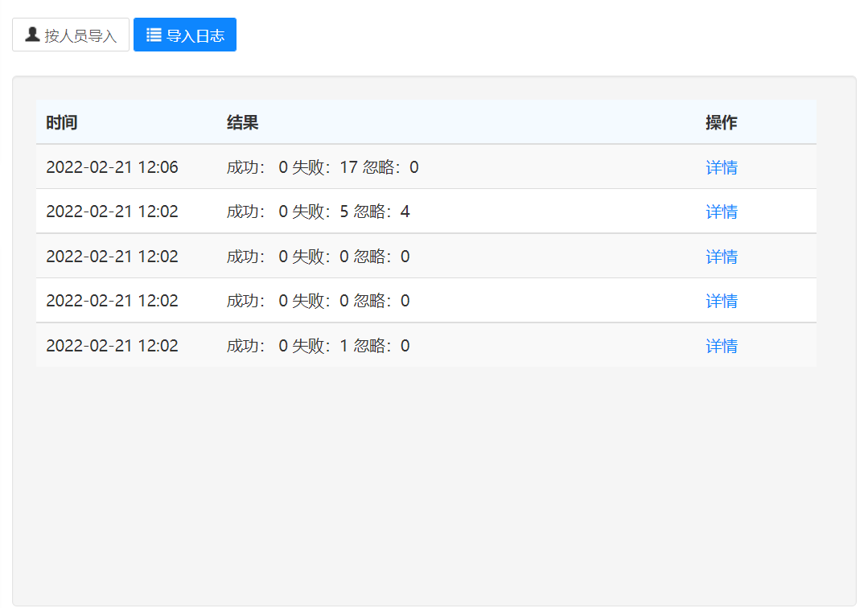This screenshot has width=868, height=608.
Task: Click the 结果 column header
Action: (242, 122)
